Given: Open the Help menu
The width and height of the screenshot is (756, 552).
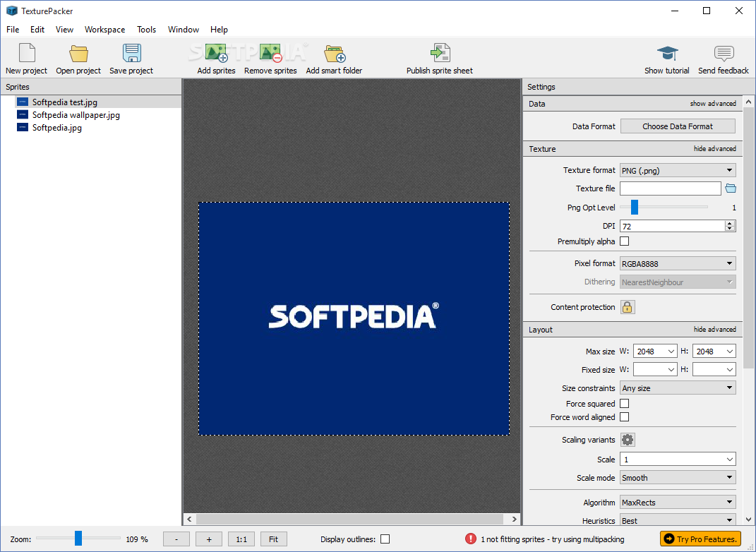Looking at the screenshot, I should 219,30.
